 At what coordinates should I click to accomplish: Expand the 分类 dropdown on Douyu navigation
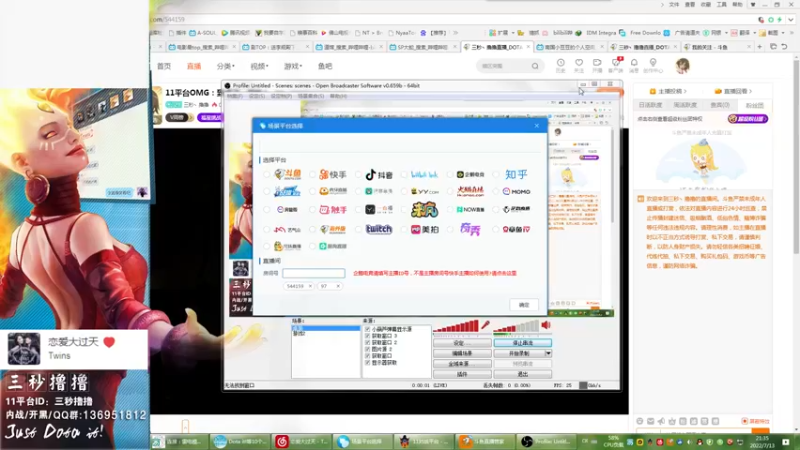point(226,66)
